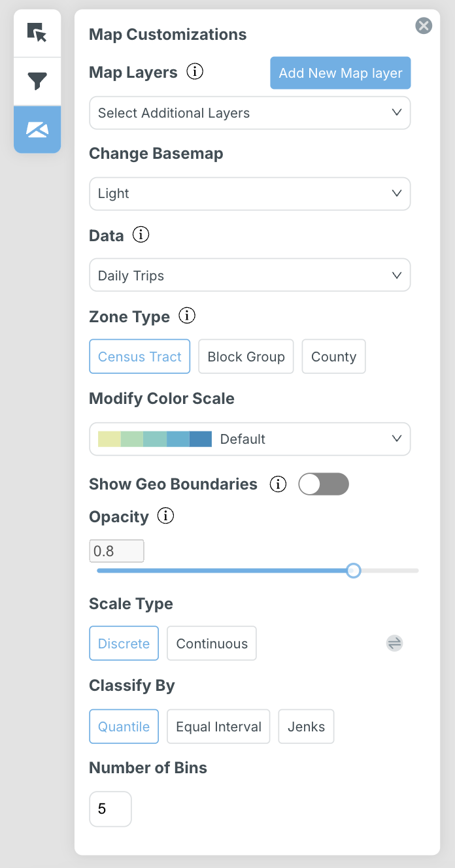Viewport: 455px width, 868px height.
Task: Click the Zone Type info icon
Action: tap(187, 316)
